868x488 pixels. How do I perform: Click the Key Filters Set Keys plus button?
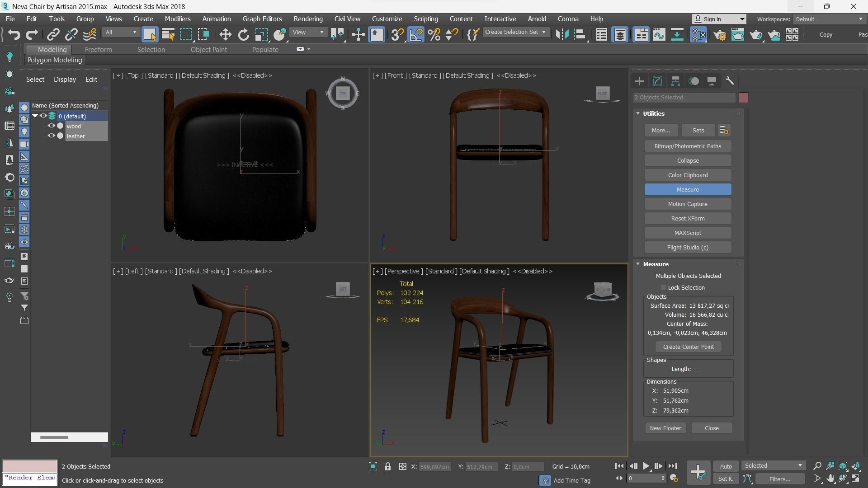click(x=698, y=472)
